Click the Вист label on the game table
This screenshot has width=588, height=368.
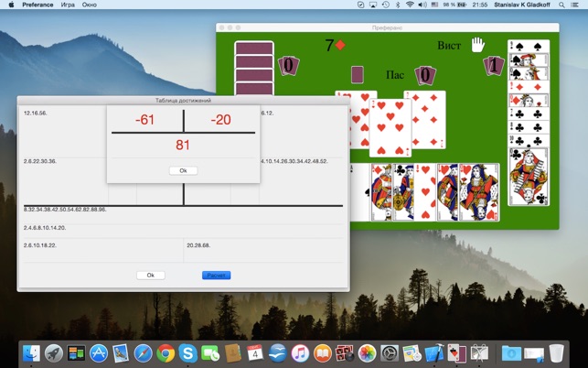448,46
